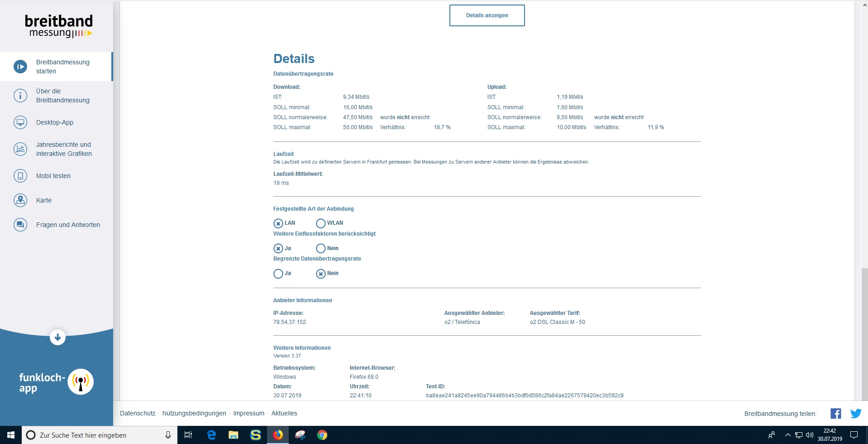Viewport: 868px width, 444px height.
Task: Click the play icon beside Breitbandmessung starten
Action: [x=20, y=67]
